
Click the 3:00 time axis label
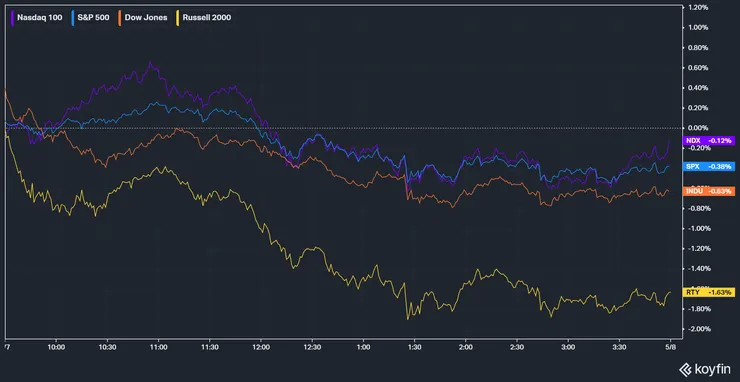(568, 347)
